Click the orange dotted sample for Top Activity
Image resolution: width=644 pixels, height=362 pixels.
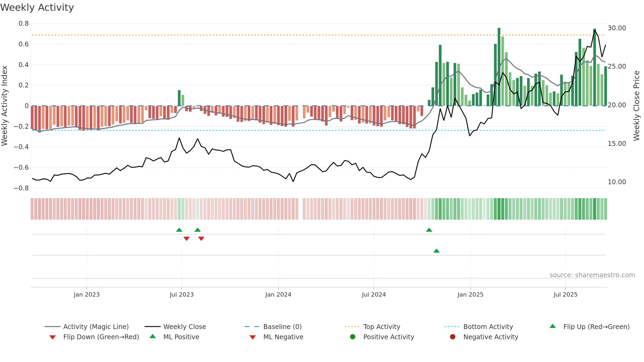click(352, 327)
